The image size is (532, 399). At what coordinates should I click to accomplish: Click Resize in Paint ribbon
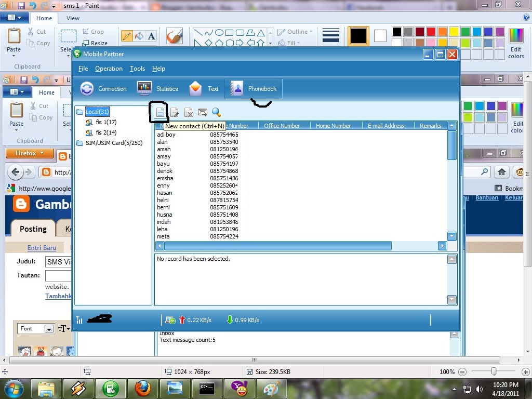click(95, 43)
